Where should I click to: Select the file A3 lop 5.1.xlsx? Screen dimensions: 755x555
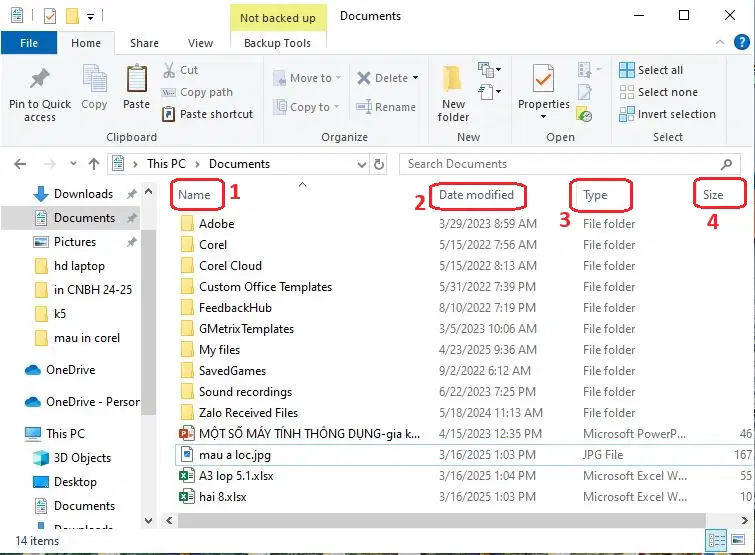226,476
